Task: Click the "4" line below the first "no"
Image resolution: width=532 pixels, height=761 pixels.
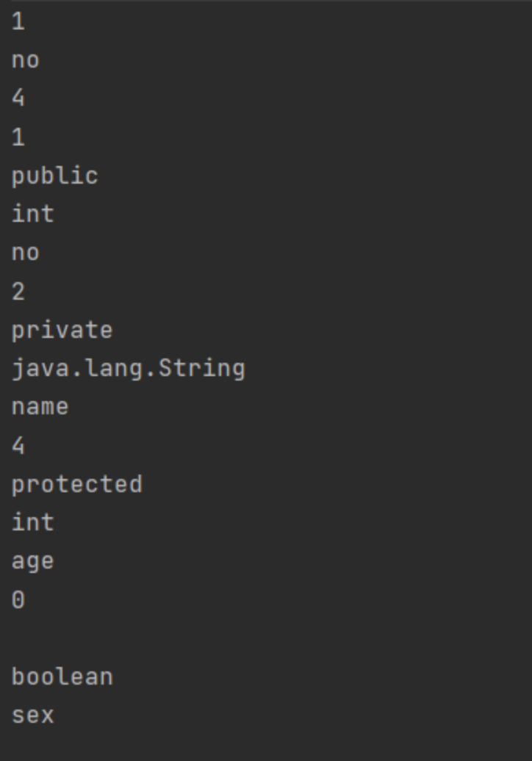Action: pos(18,98)
